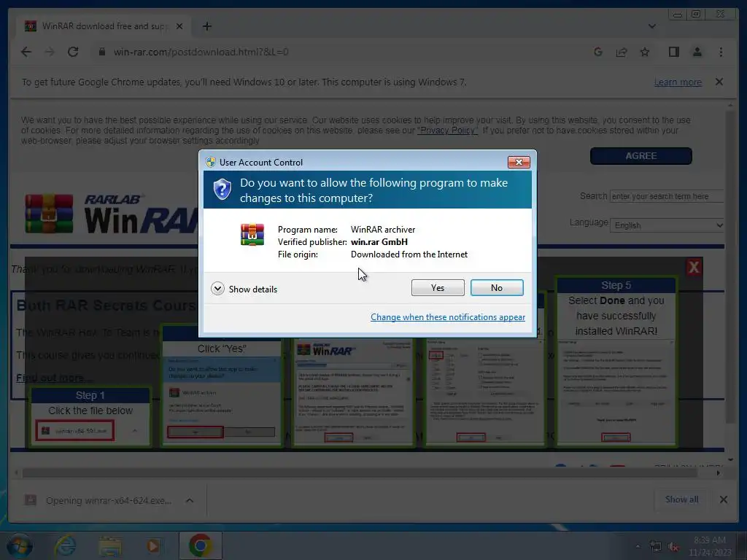Open the Language English dropdown
The image size is (747, 560).
click(x=667, y=225)
